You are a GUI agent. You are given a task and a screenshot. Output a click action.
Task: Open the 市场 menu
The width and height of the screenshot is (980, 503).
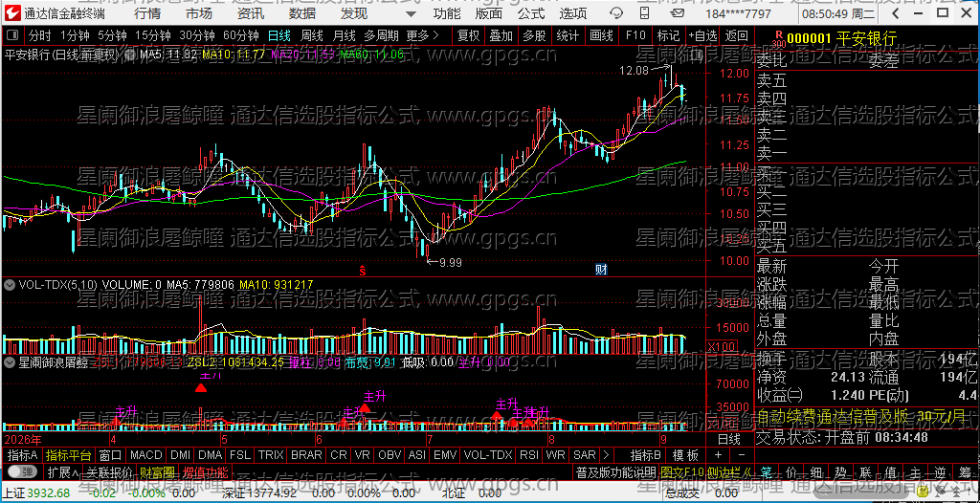[199, 13]
